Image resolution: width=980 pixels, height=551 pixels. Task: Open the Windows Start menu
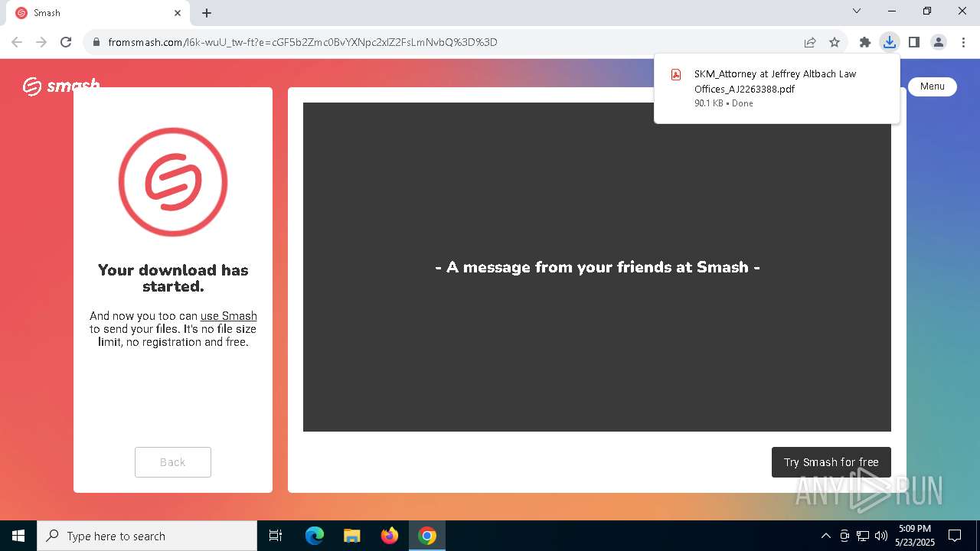point(18,536)
